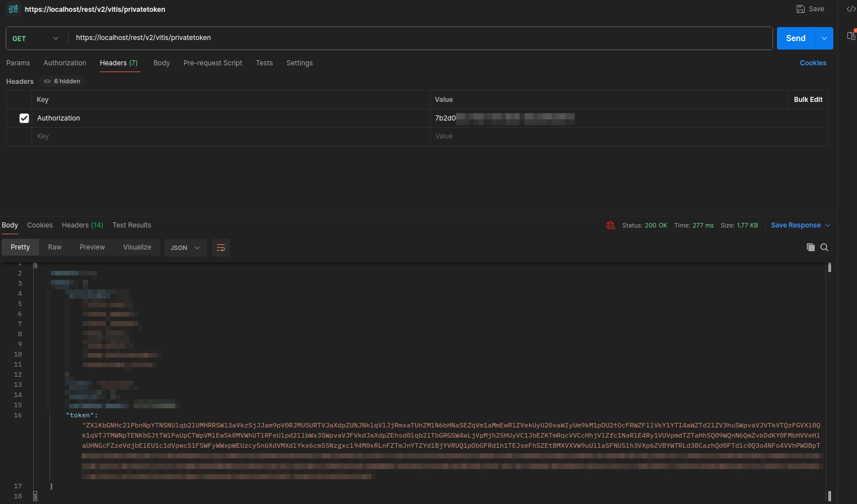
Task: Toggle line wrap in response body
Action: click(221, 248)
